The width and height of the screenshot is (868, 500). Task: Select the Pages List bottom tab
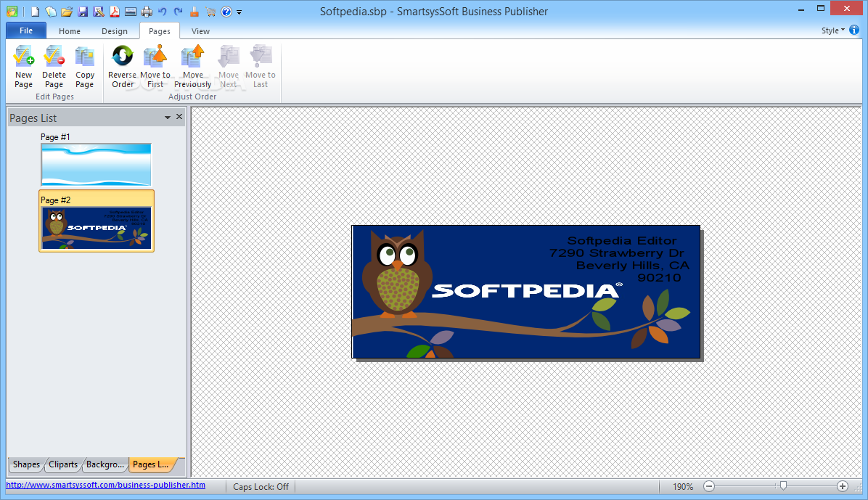point(151,464)
